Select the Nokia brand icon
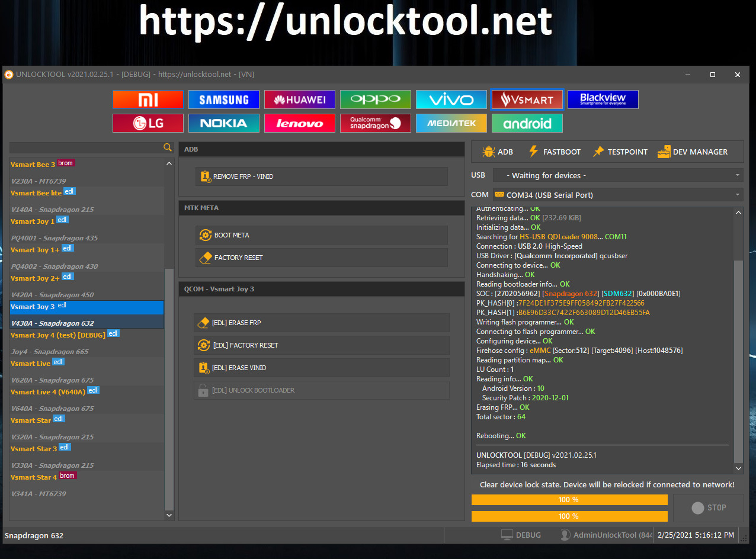Image resolution: width=756 pixels, height=559 pixels. (x=224, y=123)
